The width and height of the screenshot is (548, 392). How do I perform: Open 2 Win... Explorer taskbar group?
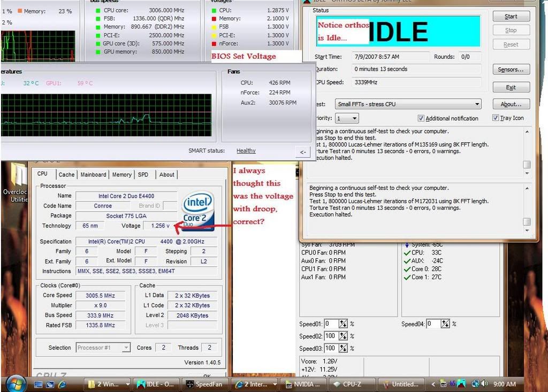coord(108,385)
